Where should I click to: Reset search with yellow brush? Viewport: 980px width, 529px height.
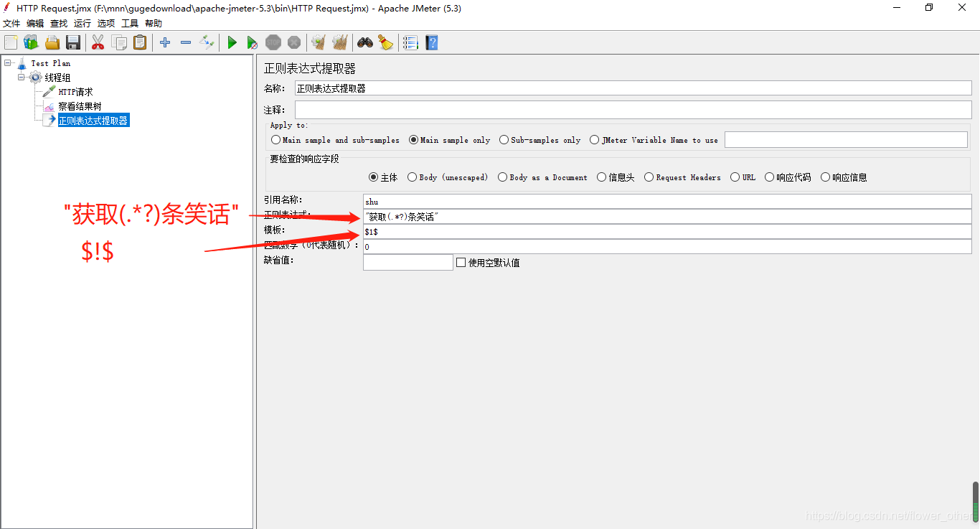(x=386, y=43)
